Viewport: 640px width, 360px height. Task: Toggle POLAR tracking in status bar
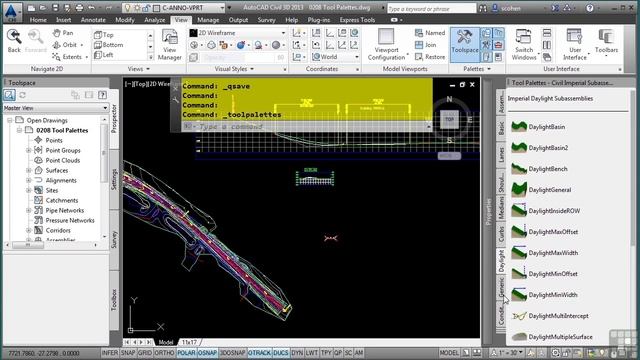[x=186, y=353]
